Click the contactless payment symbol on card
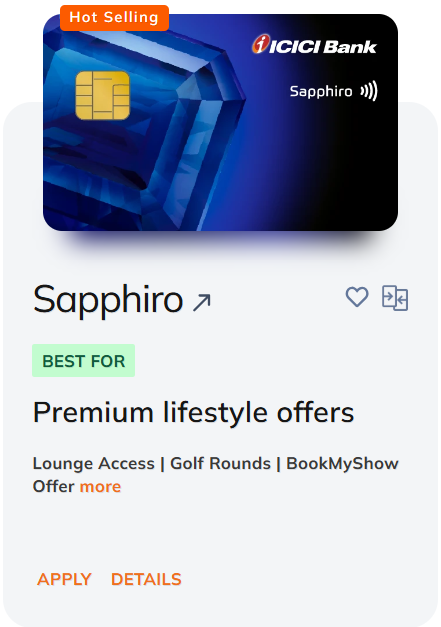This screenshot has height=627, width=441. click(x=369, y=91)
